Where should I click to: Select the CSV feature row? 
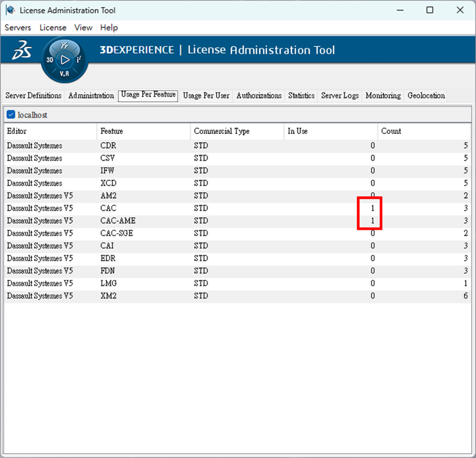tap(237, 158)
